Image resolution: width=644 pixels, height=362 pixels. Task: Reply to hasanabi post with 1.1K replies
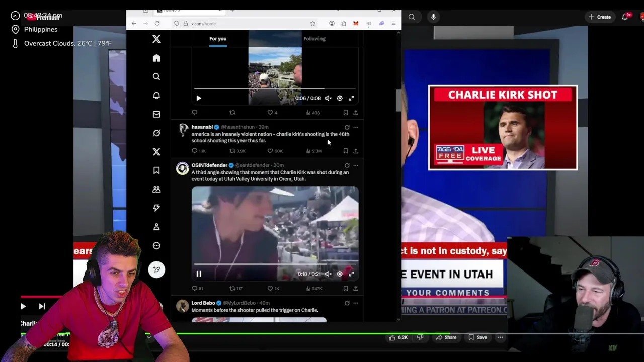[199, 151]
